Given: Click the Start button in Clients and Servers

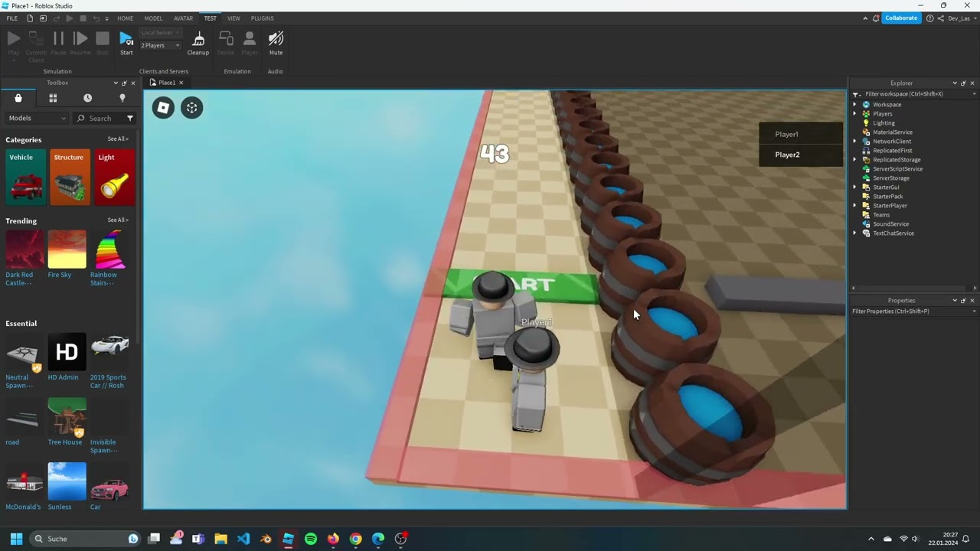Looking at the screenshot, I should coord(126,42).
